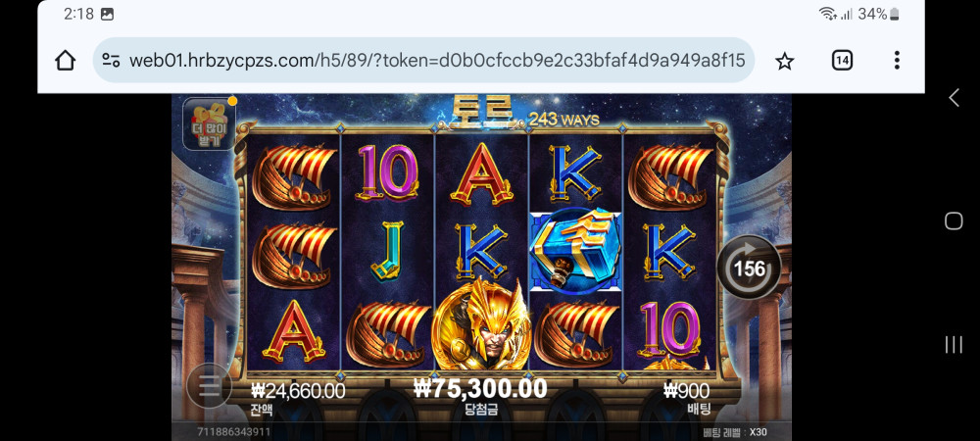Screen dimensions: 980x441
Task: Tap the auto-spin button showing 156
Action: (x=749, y=268)
